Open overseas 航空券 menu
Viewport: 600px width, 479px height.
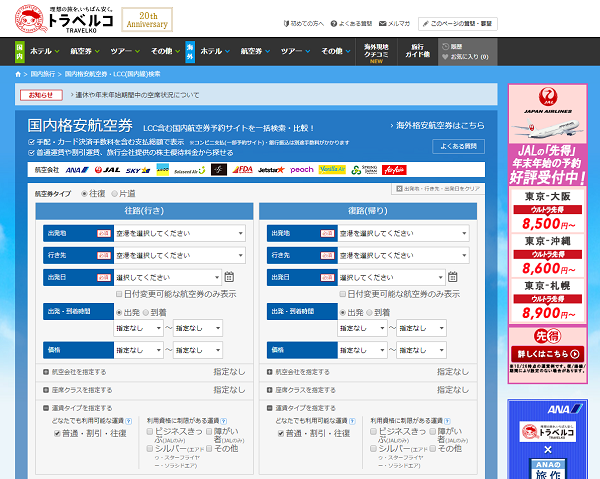tap(255, 51)
